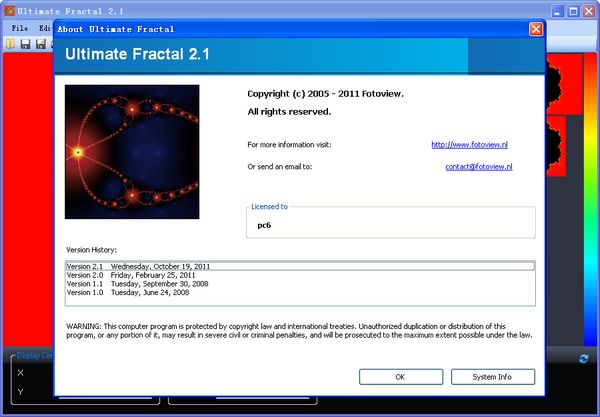Visit the http://www.fotoview.nl link
Viewport: 600px width, 417px height.
470,145
